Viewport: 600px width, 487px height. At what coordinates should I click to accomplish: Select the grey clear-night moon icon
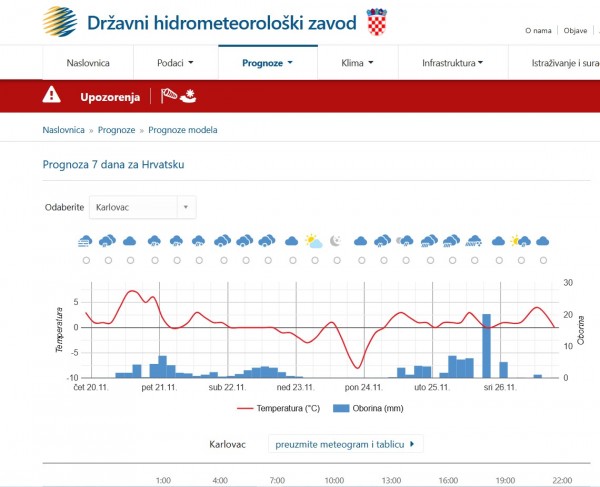(x=336, y=241)
